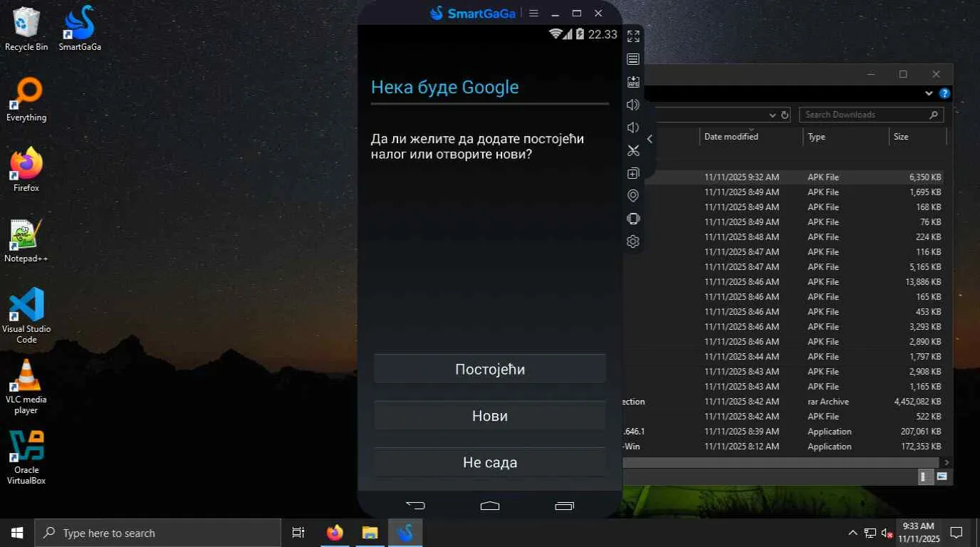980x547 pixels.
Task: Click the SmartGaGa taskbar button
Action: point(405,533)
